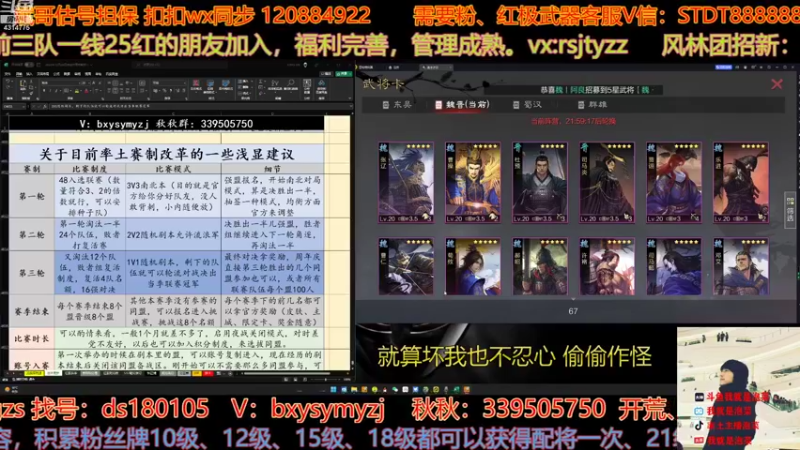Apply the yellow fill color bucket
800x450 pixels.
coord(77,91)
